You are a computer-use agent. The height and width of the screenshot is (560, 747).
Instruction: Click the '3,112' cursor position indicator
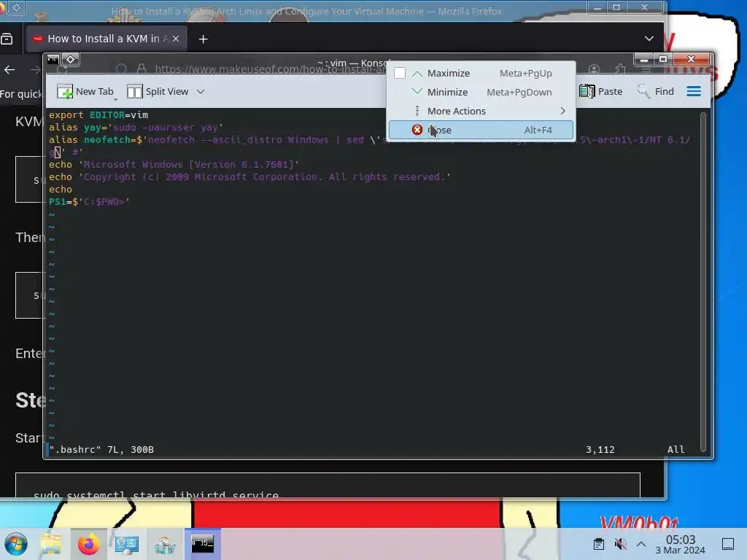(600, 449)
